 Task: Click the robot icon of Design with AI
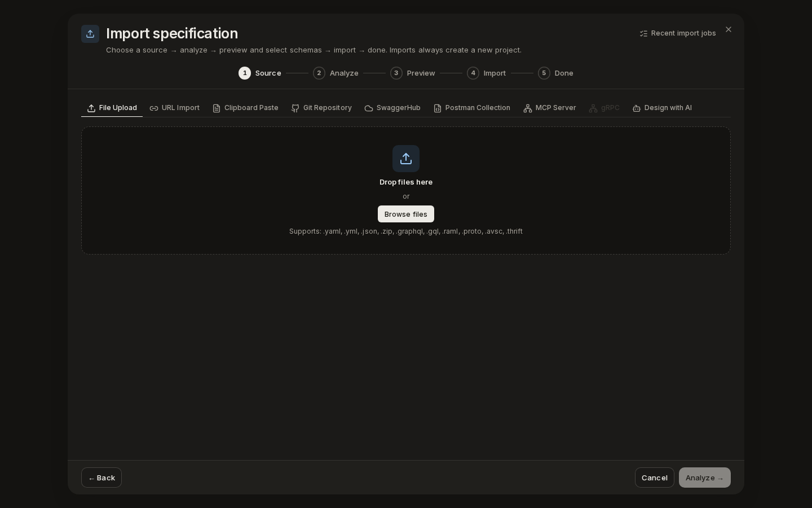click(x=637, y=108)
